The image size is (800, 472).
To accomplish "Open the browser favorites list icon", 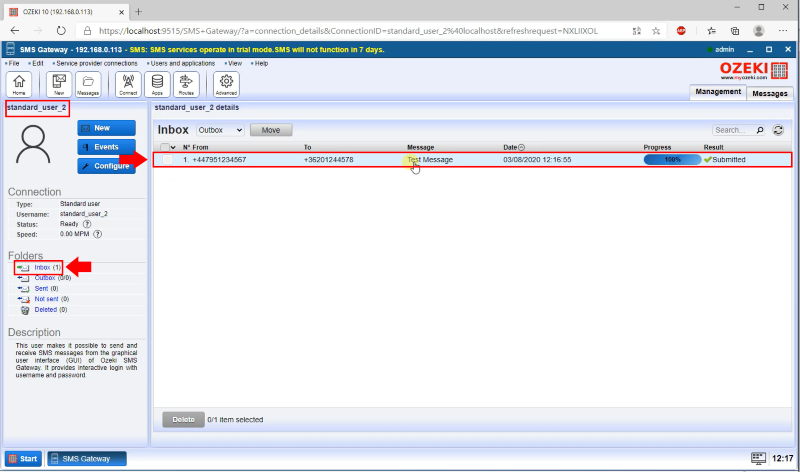I will point(711,31).
